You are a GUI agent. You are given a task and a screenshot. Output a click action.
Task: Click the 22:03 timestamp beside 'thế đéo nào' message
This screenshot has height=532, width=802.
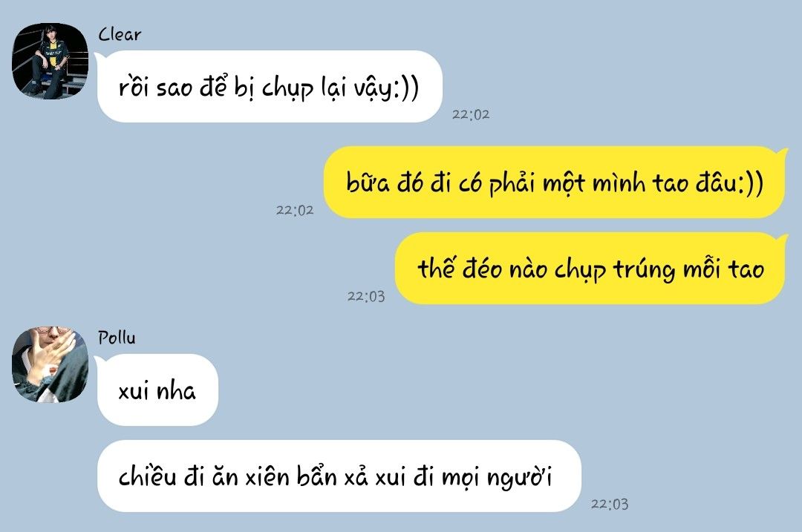coord(365,296)
